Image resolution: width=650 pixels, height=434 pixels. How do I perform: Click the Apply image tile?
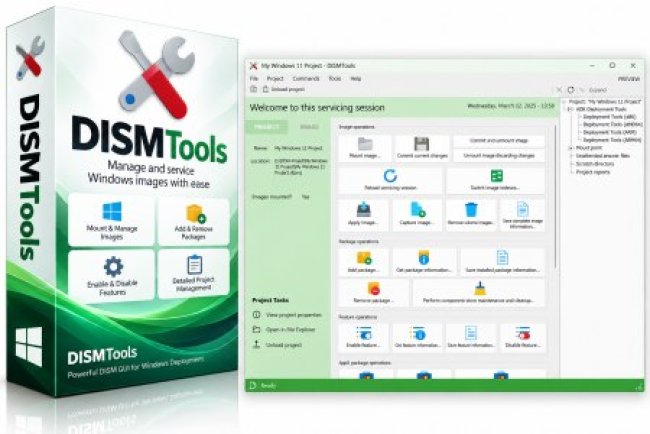click(x=364, y=215)
